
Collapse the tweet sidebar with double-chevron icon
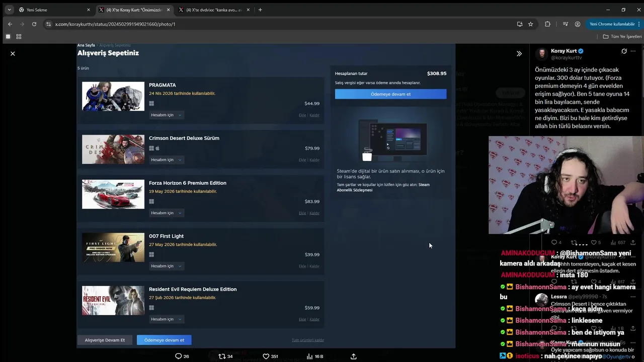519,53
